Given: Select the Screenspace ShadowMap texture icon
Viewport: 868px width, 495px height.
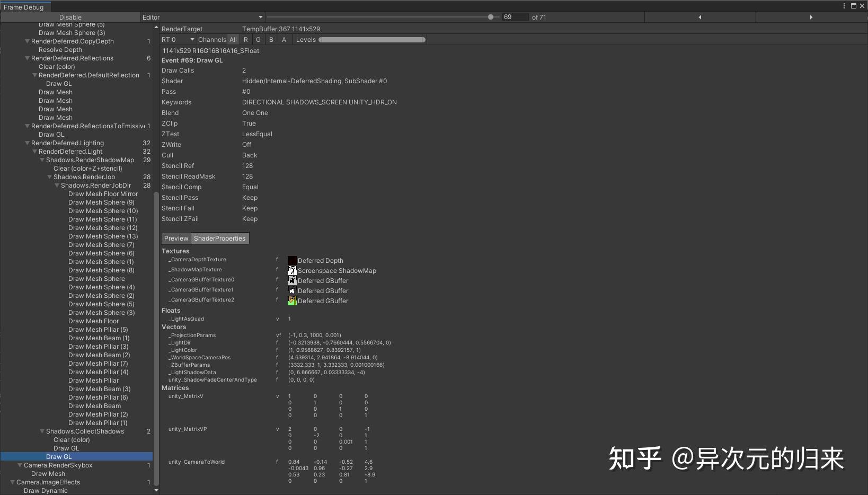Looking at the screenshot, I should click(292, 270).
